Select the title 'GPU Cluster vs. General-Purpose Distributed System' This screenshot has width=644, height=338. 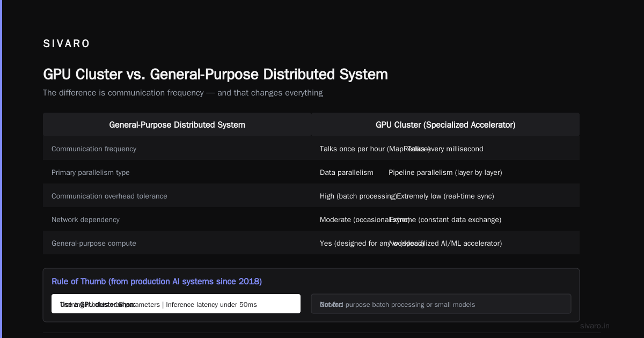[x=215, y=74]
